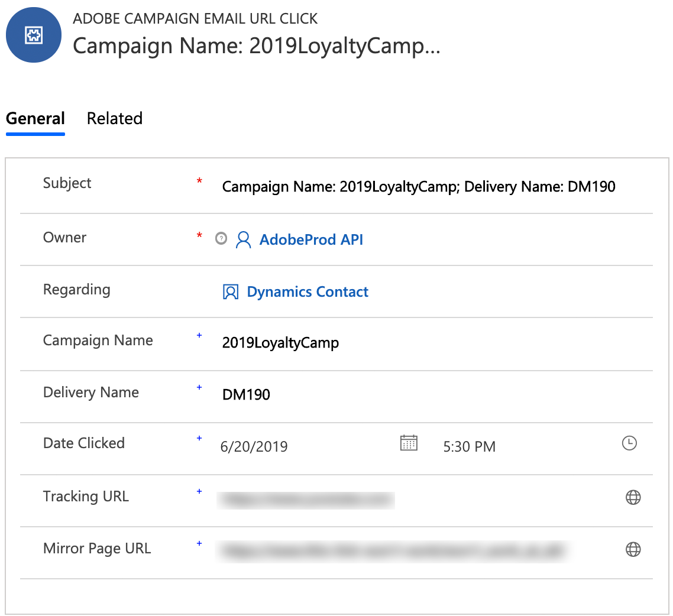Click the blurred Mirror Page URL field
Screen dimensions: 673x616
[x=392, y=551]
